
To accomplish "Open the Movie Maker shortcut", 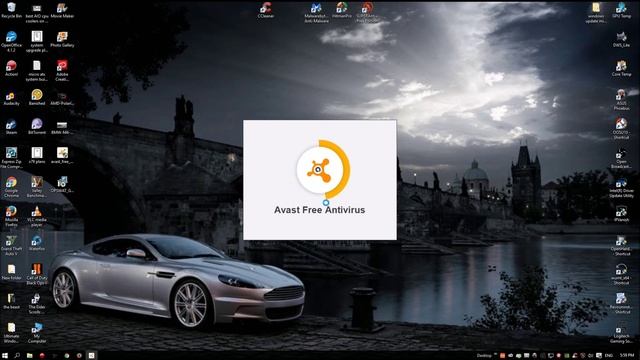I will click(62, 10).
